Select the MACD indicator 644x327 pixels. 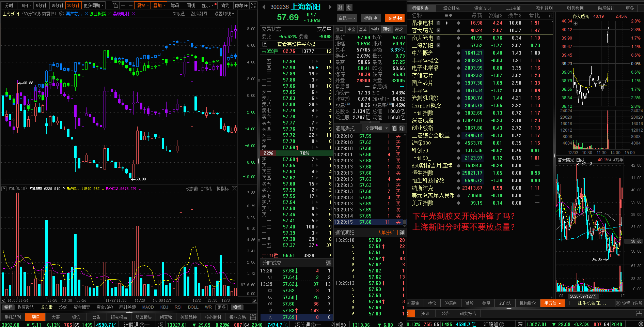tap(148, 307)
